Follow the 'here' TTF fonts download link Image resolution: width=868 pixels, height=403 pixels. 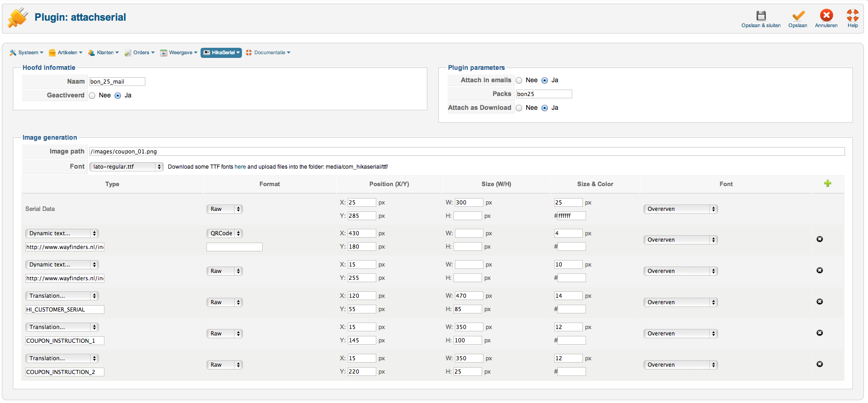240,167
